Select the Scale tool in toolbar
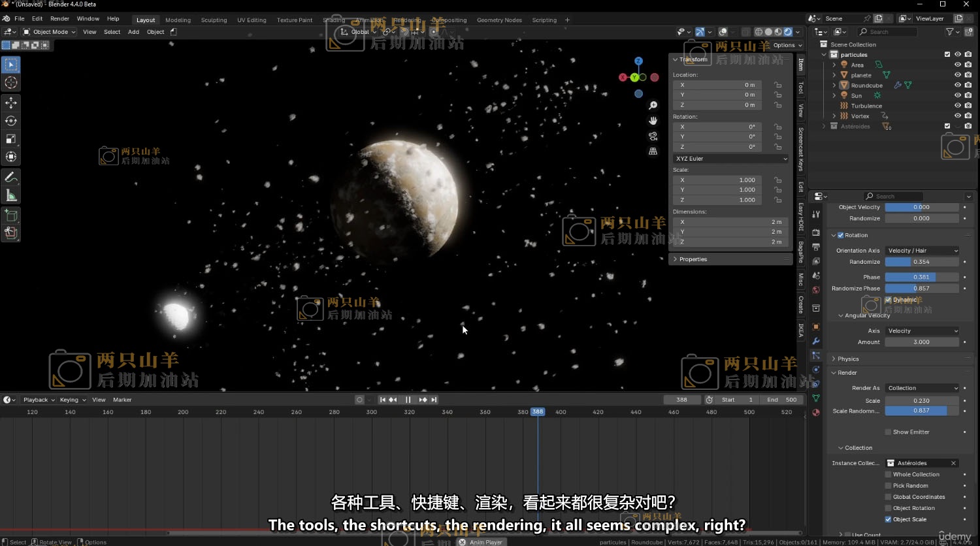 click(11, 138)
